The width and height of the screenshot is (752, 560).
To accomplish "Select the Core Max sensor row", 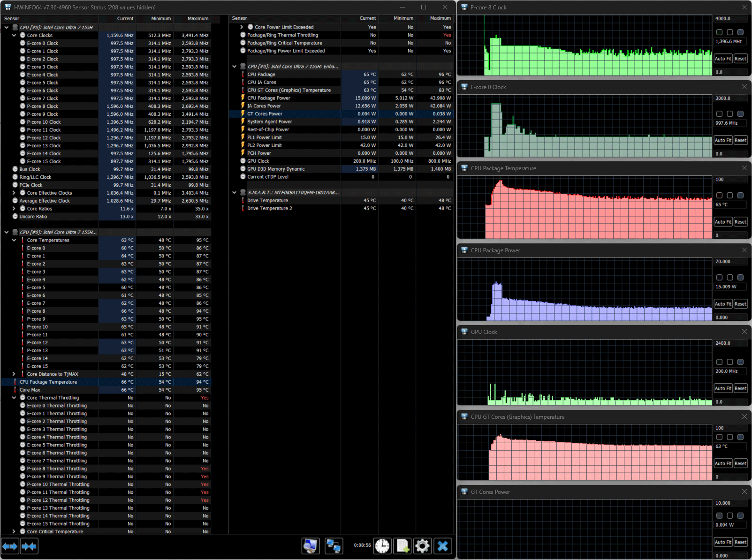I will 106,390.
